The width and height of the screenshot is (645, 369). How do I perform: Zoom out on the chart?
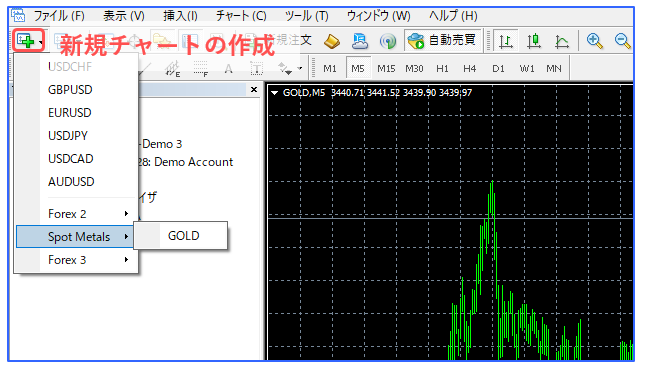[622, 41]
